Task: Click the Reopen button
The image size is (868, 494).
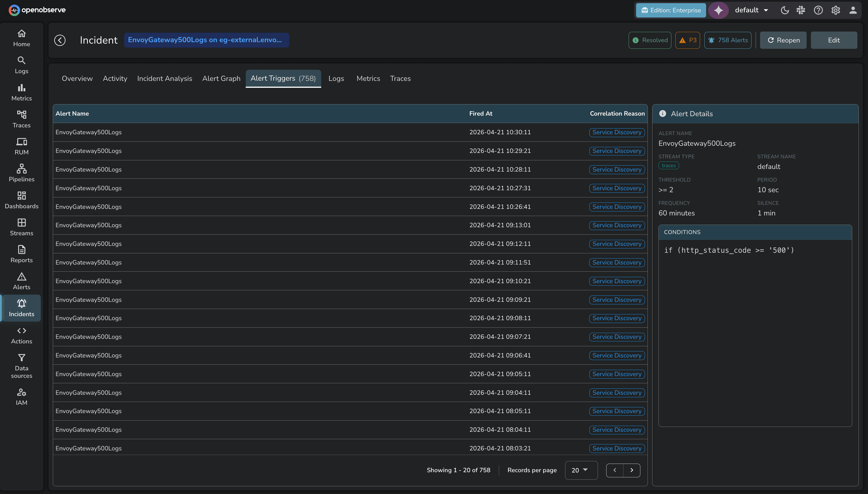Action: coord(783,40)
